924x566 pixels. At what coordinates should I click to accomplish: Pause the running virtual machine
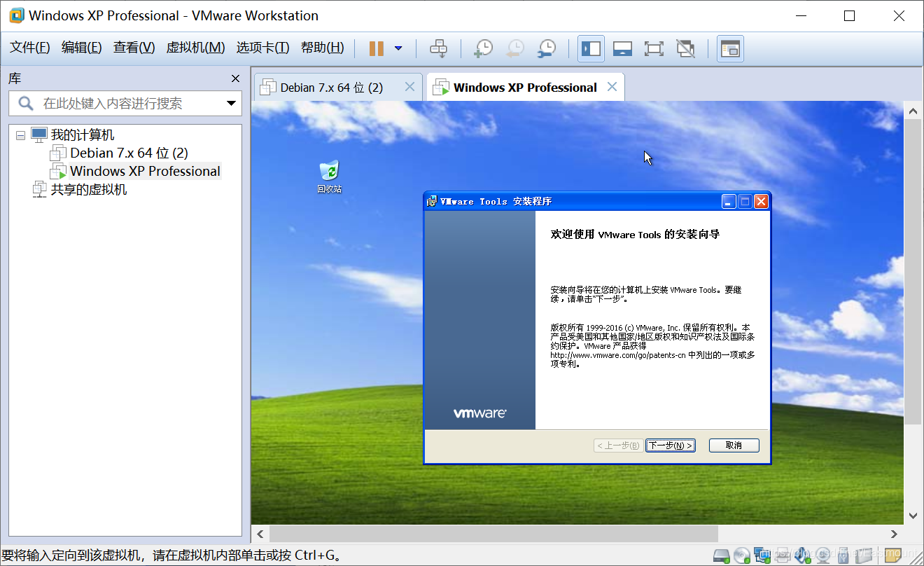pos(376,48)
